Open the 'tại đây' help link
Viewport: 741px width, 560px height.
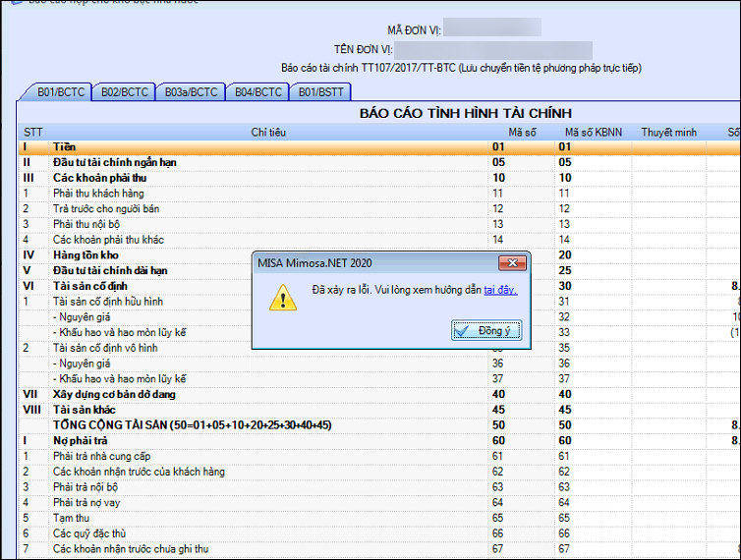pos(500,291)
